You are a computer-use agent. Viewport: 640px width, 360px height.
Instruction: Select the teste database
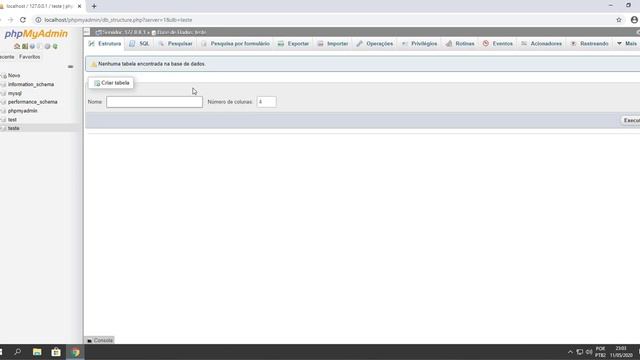(13, 128)
